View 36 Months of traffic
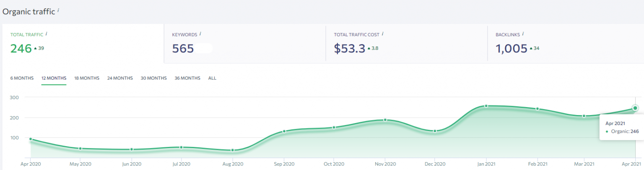Viewport: 644px width, 170px height. [x=187, y=78]
